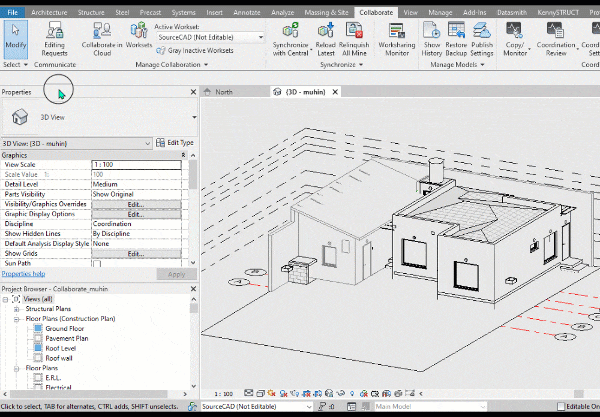Open the Ground Floor view
The width and height of the screenshot is (600, 417).
pos(65,329)
